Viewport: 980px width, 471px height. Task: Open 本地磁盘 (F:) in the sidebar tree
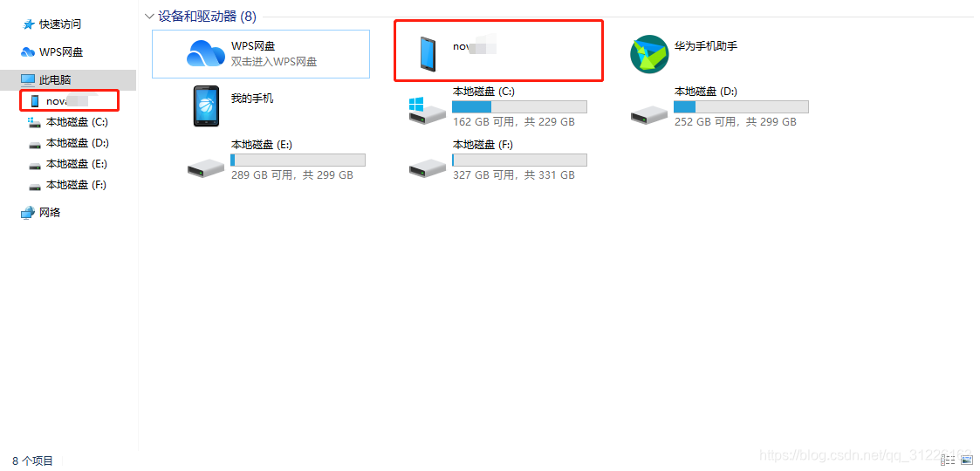tap(69, 185)
